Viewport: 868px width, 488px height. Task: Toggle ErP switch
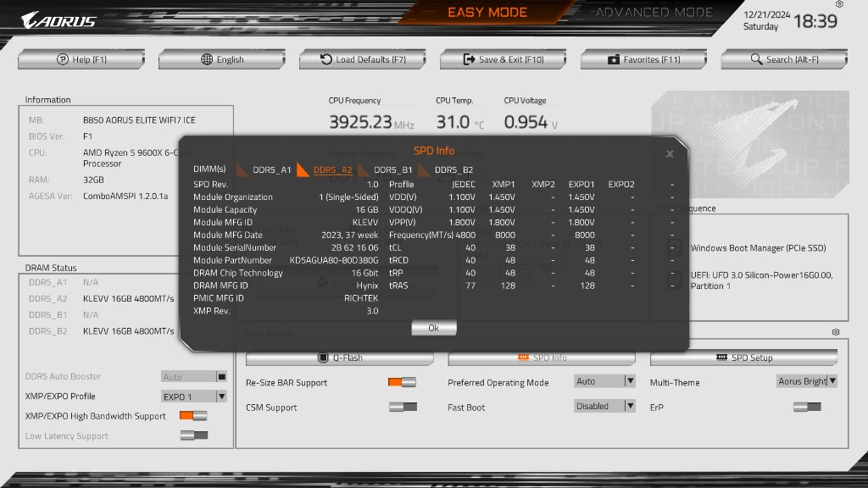click(807, 407)
